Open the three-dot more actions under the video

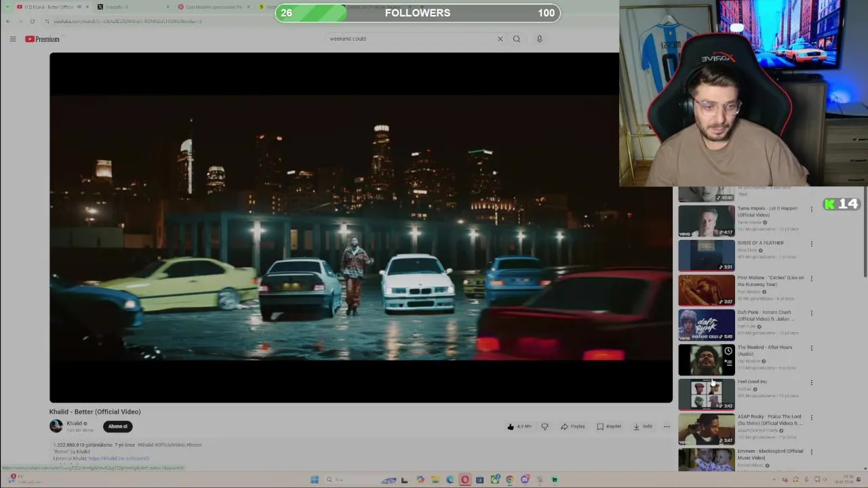tap(667, 426)
